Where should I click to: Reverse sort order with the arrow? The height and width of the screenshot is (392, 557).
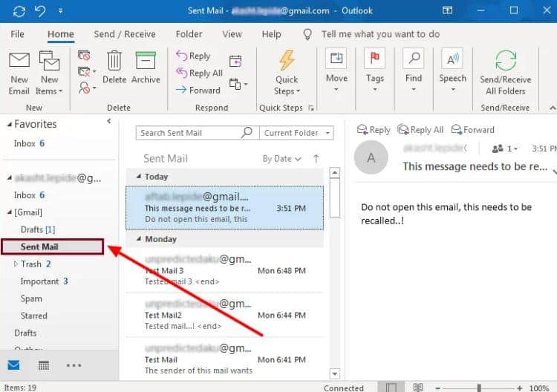(316, 159)
